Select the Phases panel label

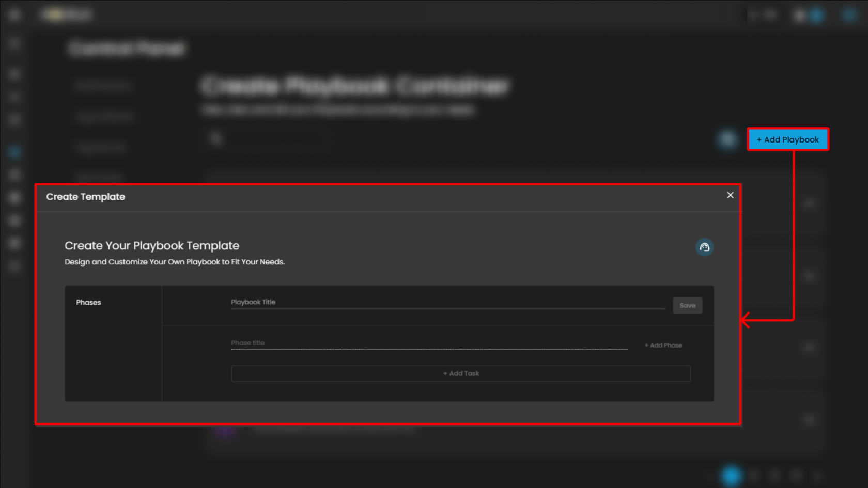88,303
